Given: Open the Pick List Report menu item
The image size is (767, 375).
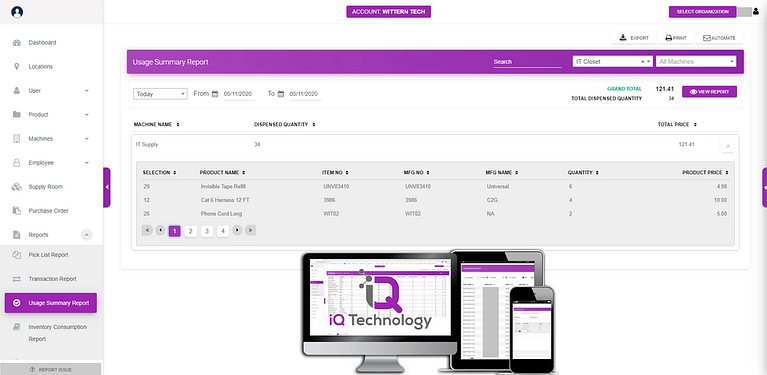Looking at the screenshot, I should (48, 255).
